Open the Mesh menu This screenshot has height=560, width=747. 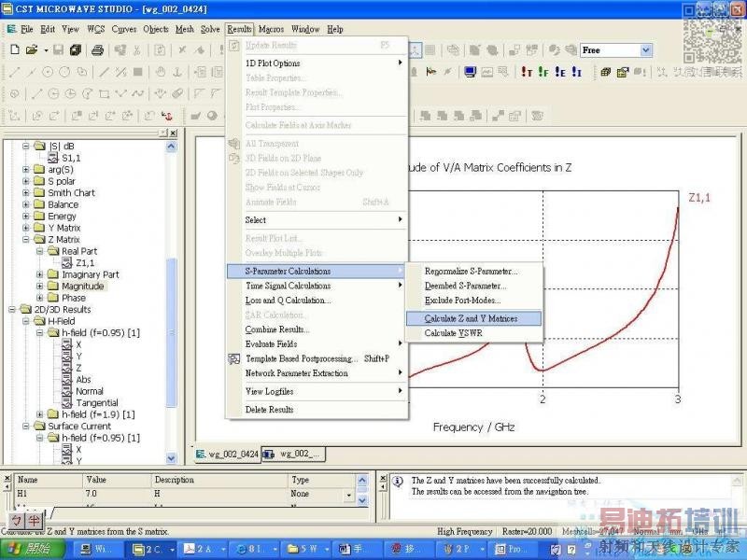pyautogui.click(x=184, y=29)
